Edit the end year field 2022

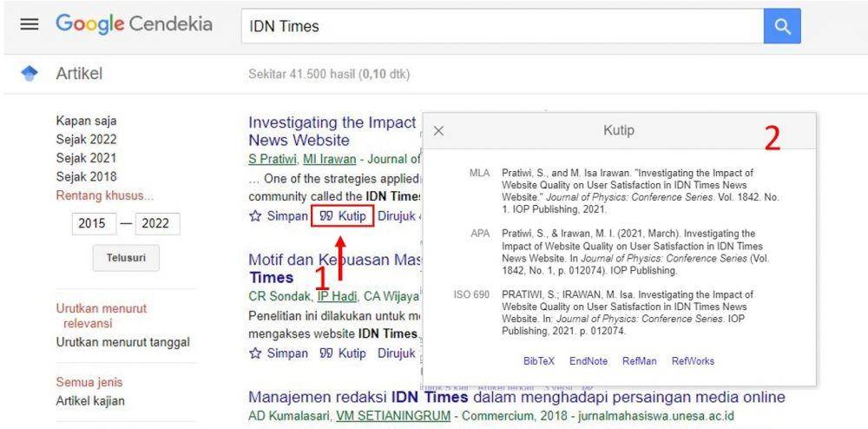157,224
